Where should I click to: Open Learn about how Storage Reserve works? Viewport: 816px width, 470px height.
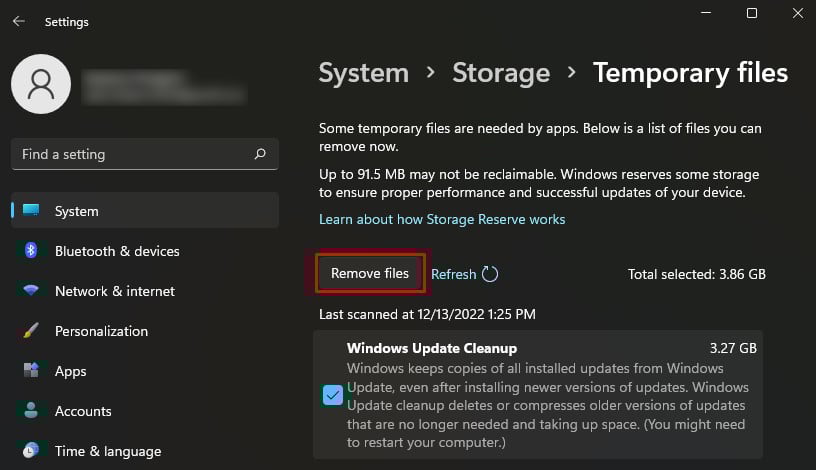click(442, 219)
